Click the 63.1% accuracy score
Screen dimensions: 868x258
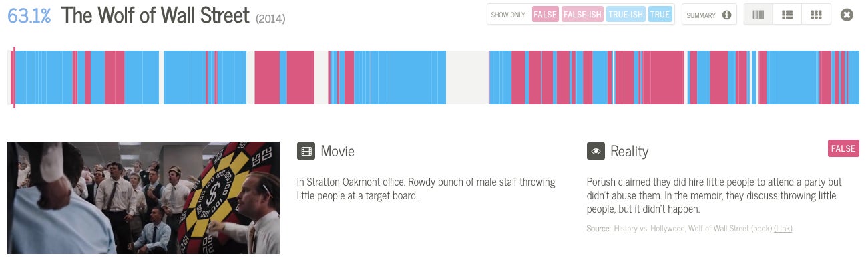pos(29,16)
